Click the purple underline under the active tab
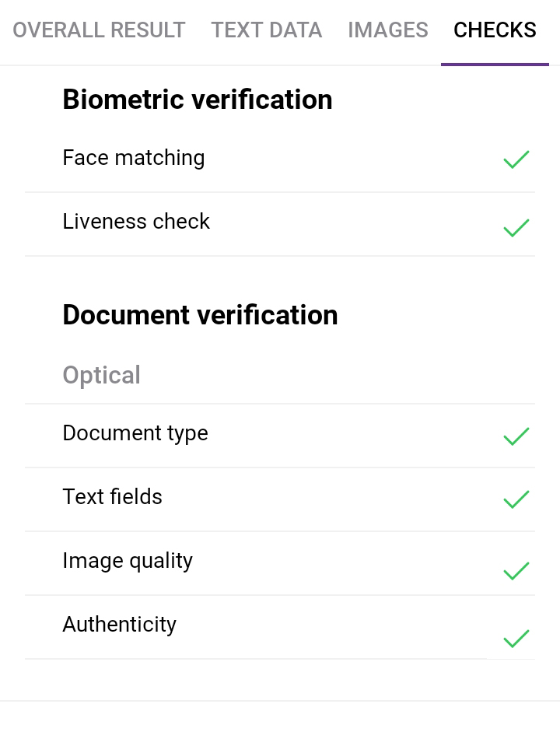The width and height of the screenshot is (560, 739). point(495,64)
